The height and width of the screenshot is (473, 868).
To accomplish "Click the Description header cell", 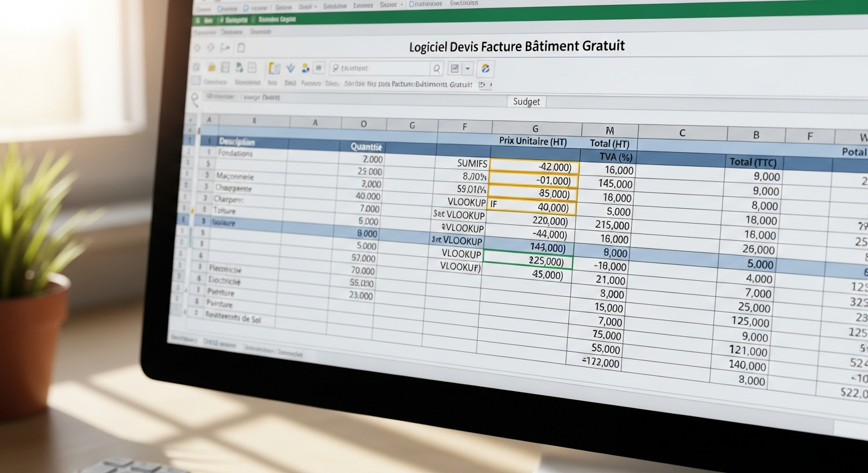I will [x=237, y=141].
